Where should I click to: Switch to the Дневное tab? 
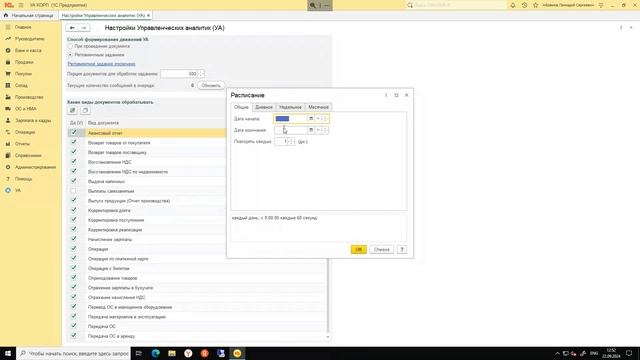(264, 107)
